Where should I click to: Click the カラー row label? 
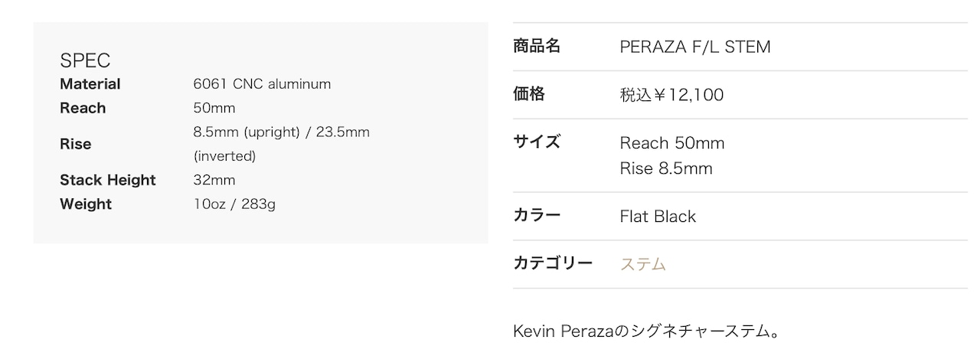point(537,215)
